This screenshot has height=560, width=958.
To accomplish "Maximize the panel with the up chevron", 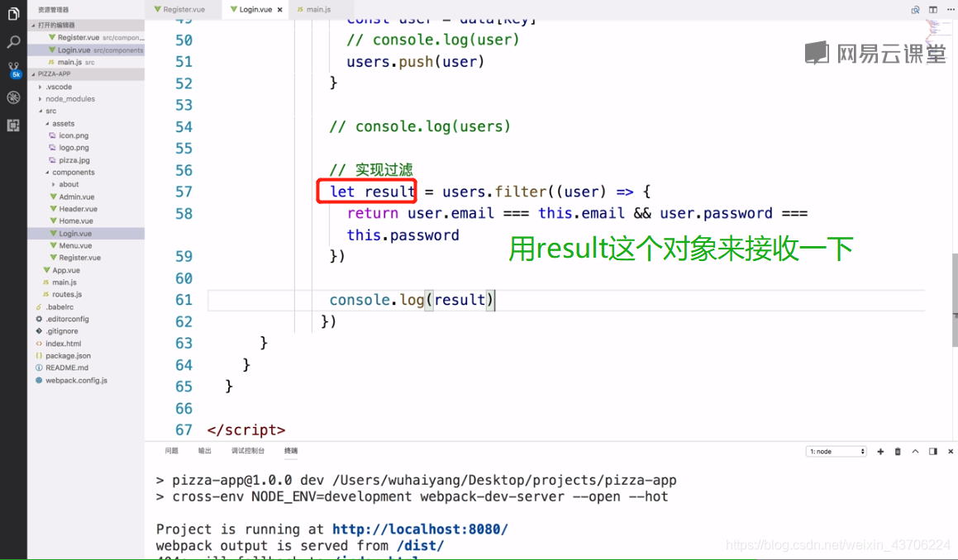I will tap(915, 451).
